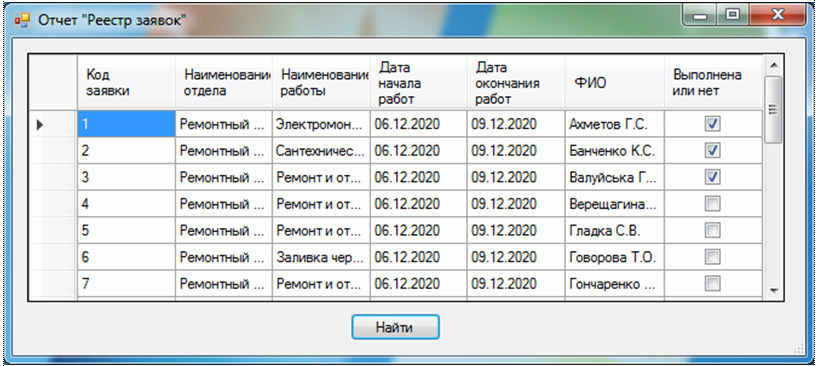816x366 pixels.
Task: Click the scrollbar down arrow
Action: [774, 291]
